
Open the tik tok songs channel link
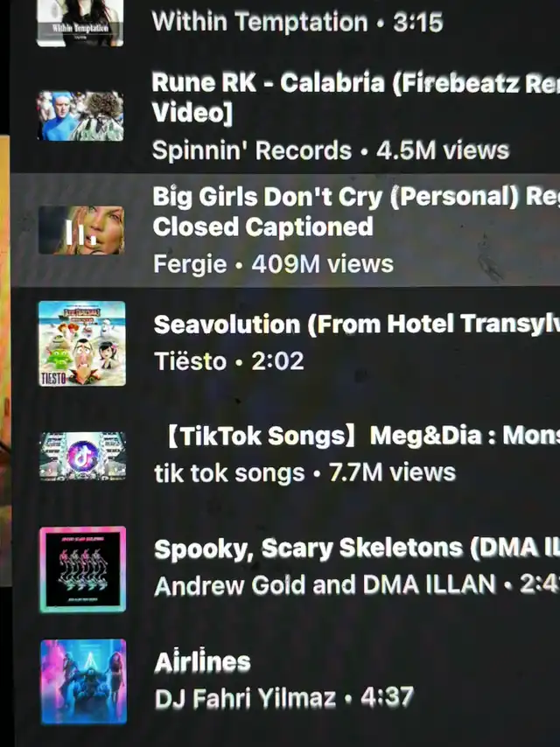point(229,472)
